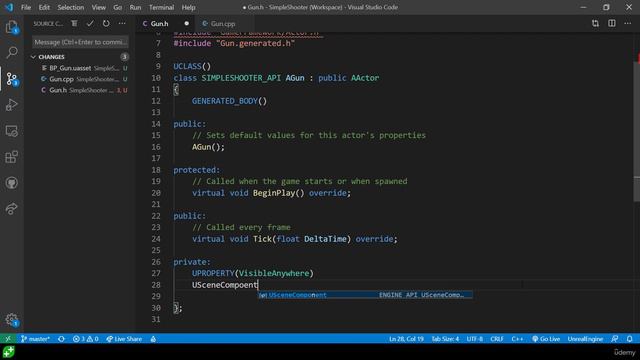
Task: Open the Extensions view
Action: point(12,157)
